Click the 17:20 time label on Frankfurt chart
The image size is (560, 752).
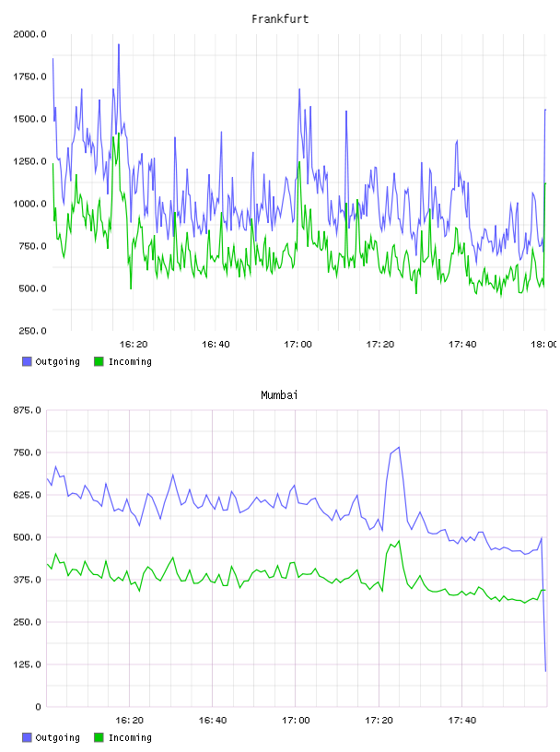(x=380, y=345)
